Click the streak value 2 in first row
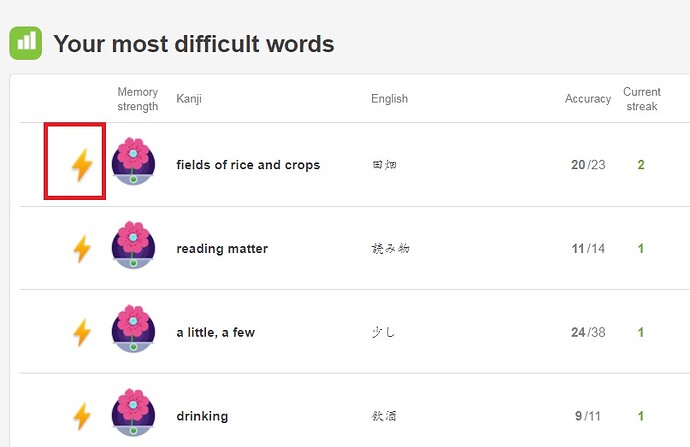Image resolution: width=690 pixels, height=447 pixels. click(x=641, y=165)
